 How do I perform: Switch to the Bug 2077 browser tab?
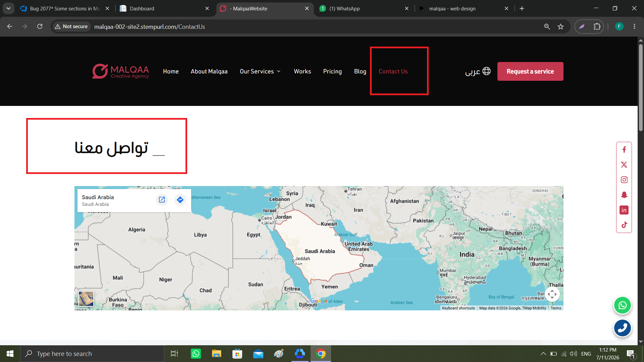pos(64,8)
